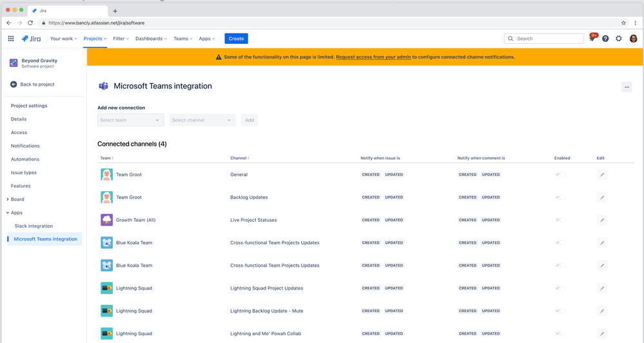Viewport: 644px width, 343px height.
Task: Open Project settings in sidebar
Action: [29, 106]
